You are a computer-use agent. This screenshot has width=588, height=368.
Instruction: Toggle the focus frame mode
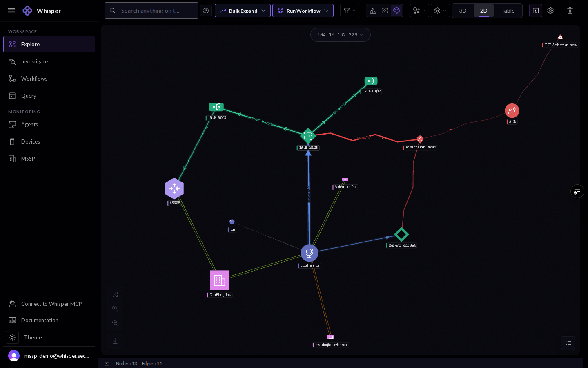point(385,11)
